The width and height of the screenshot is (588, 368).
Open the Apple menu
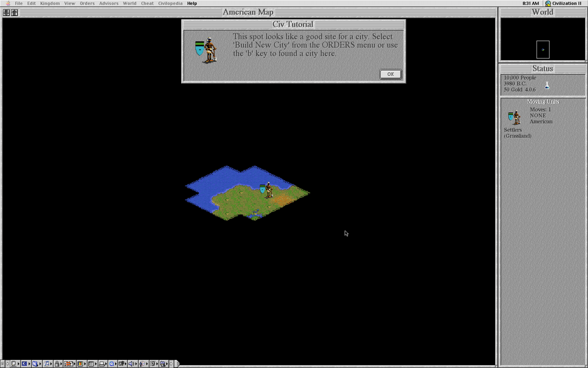click(x=7, y=3)
